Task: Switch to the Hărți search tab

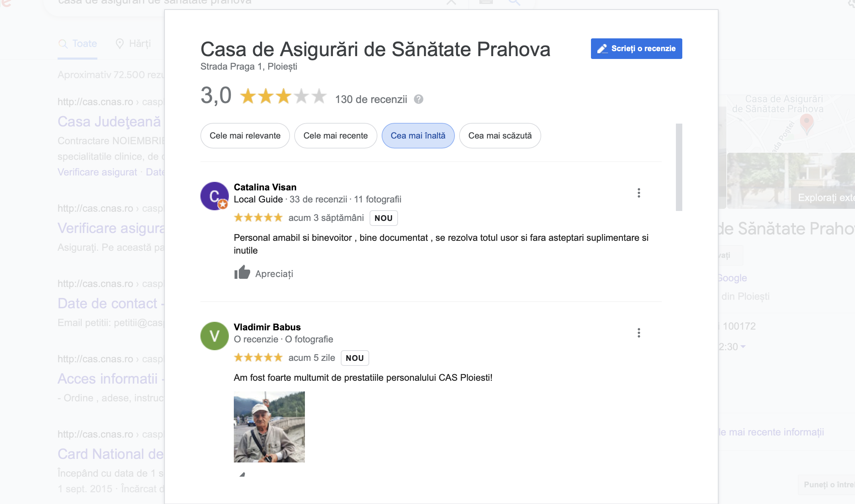Action: click(133, 44)
